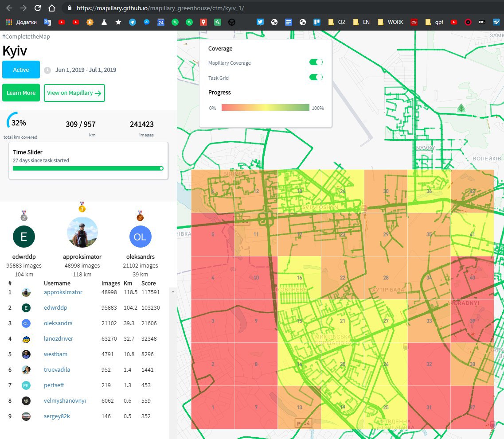Click the silver medal above edwrddp

point(24,216)
